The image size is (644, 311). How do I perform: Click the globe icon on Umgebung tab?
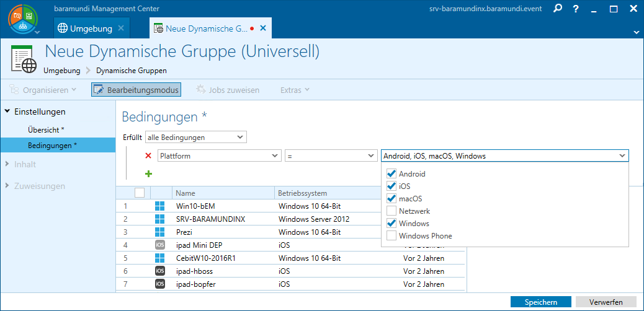click(63, 28)
